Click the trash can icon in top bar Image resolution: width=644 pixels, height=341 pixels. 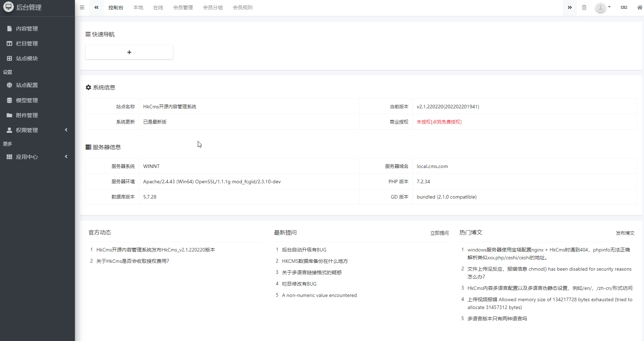[584, 7]
